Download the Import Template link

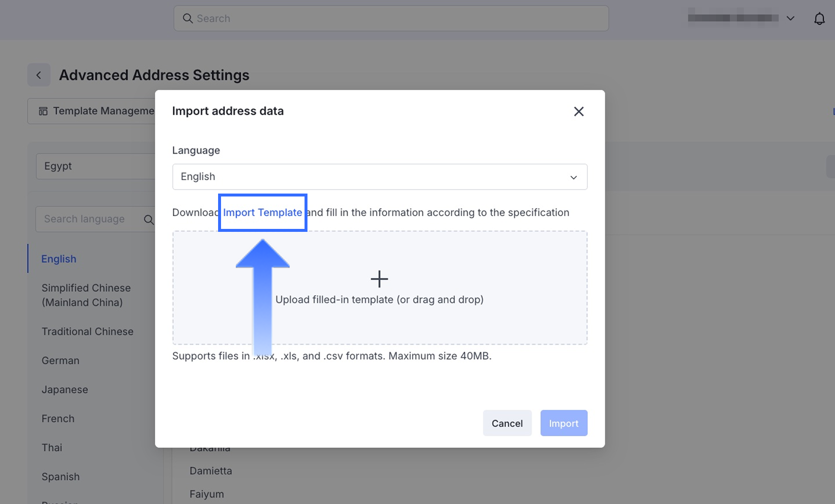[x=262, y=213]
